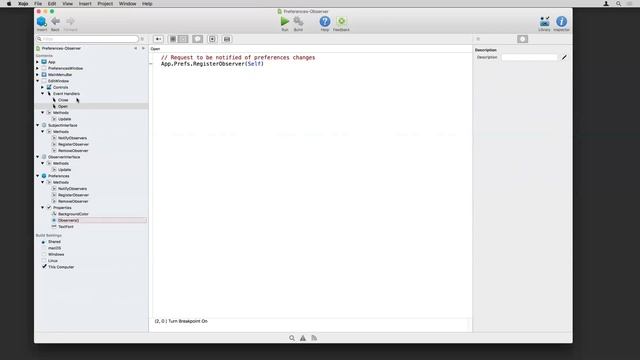Expand the MainMenuBar tree item

(x=38, y=75)
